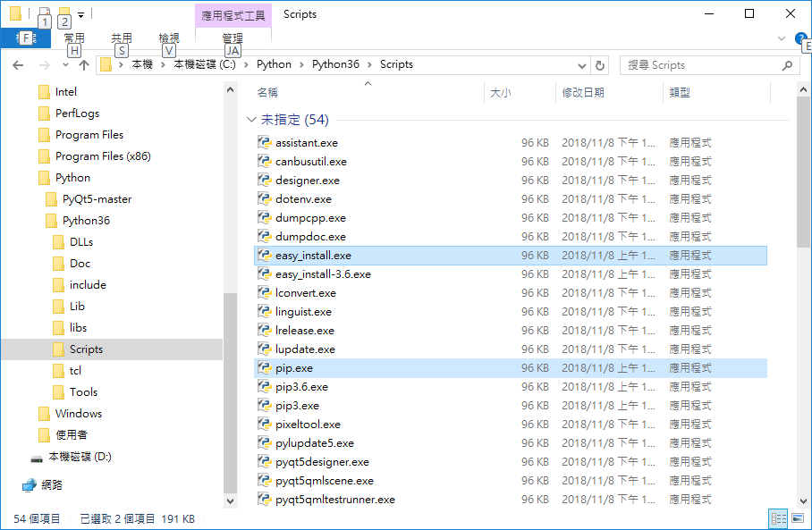Viewport: 812px width, 530px height.
Task: Click the easy_install-3.6.exe file icon
Action: click(264, 273)
